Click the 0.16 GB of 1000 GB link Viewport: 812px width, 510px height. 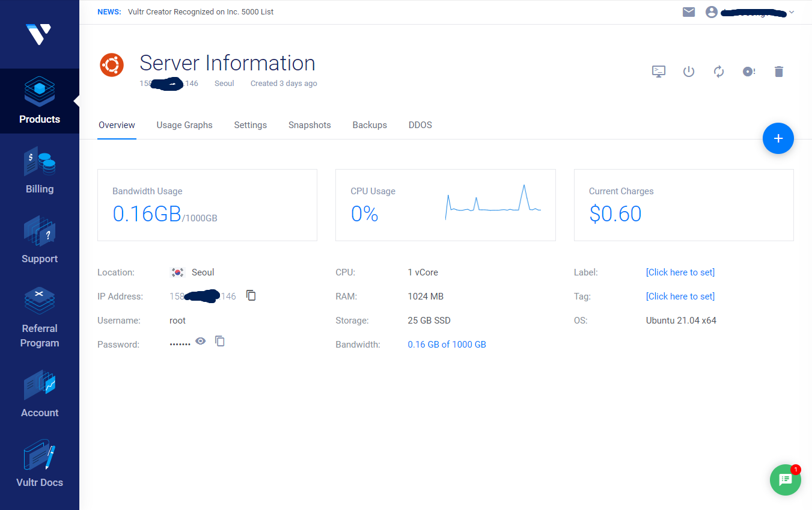point(447,345)
